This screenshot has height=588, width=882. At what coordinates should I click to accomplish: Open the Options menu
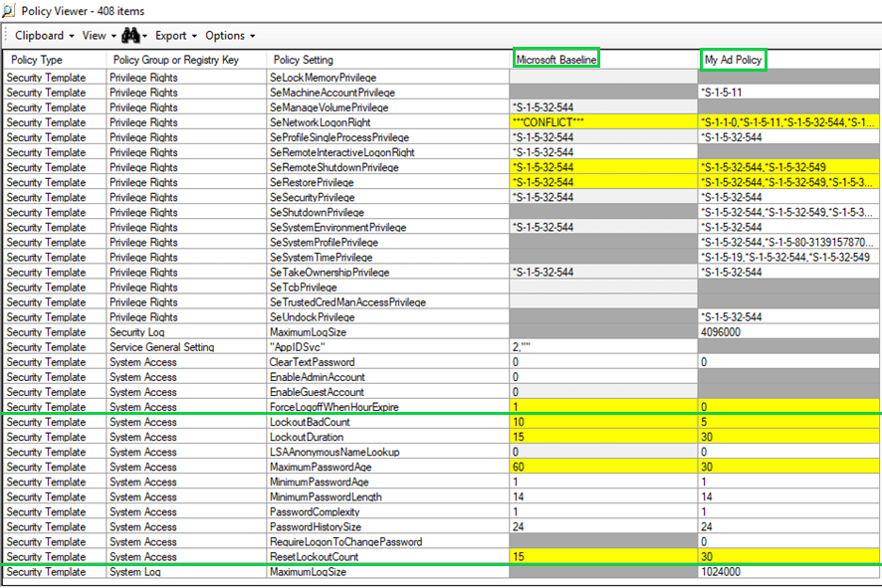coord(230,36)
